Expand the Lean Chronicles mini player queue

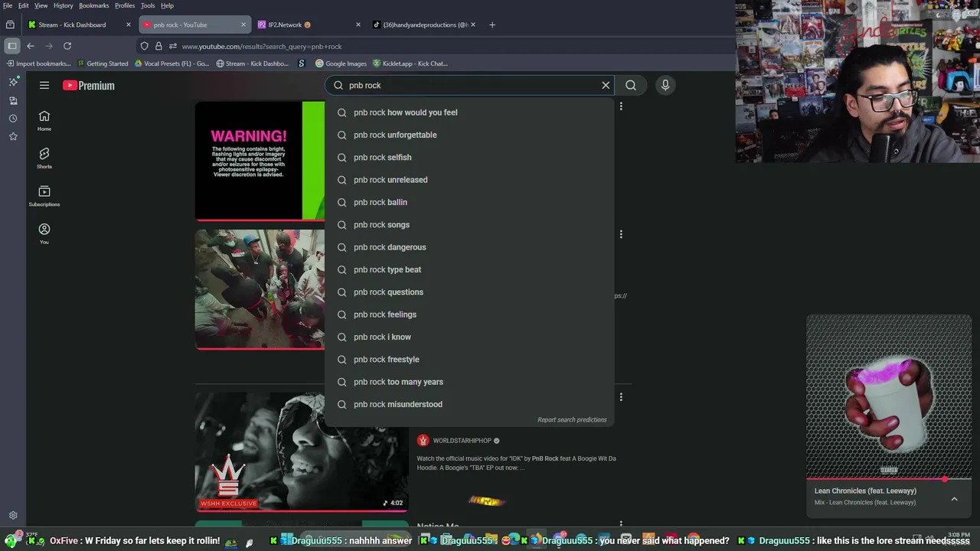point(954,499)
